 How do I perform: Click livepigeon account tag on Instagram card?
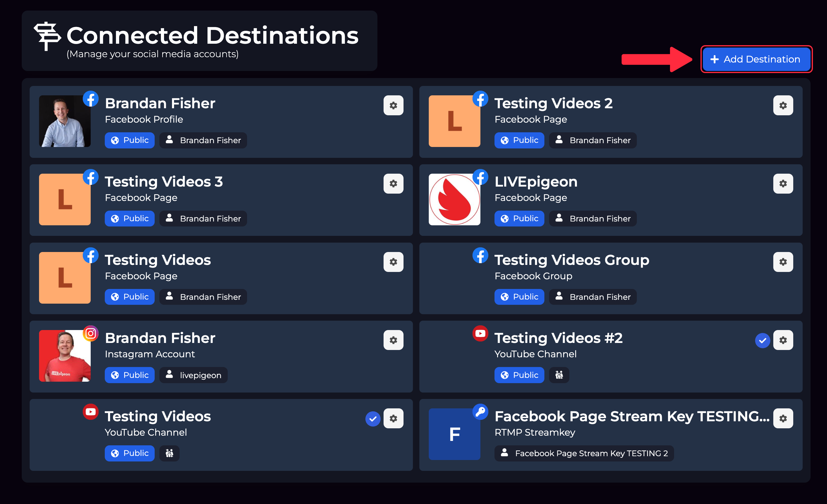[x=193, y=375]
